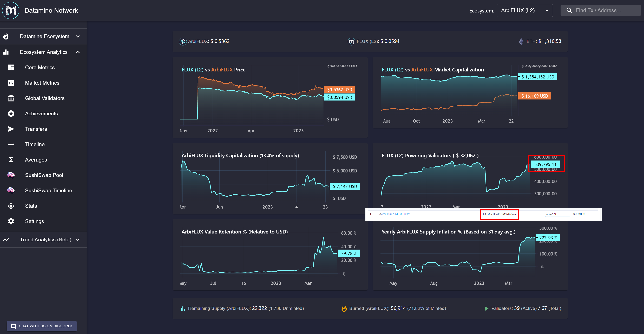Click orange $ 16,169 USD market cap label
Viewport: 644px width, 334px height.
pos(535,96)
